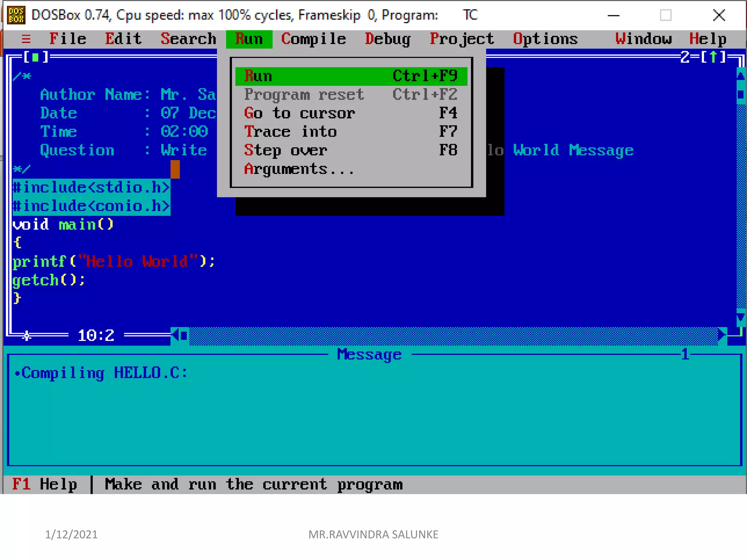Screen dimensions: 747x560
Task: Open the Help menu in menu bar
Action: [x=707, y=39]
